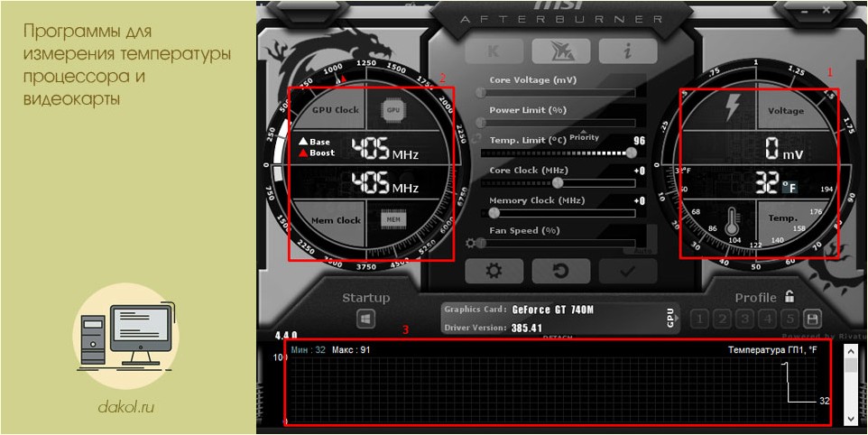Select profile slot 4
Image resolution: width=868 pixels, height=435 pixels.
(x=768, y=319)
